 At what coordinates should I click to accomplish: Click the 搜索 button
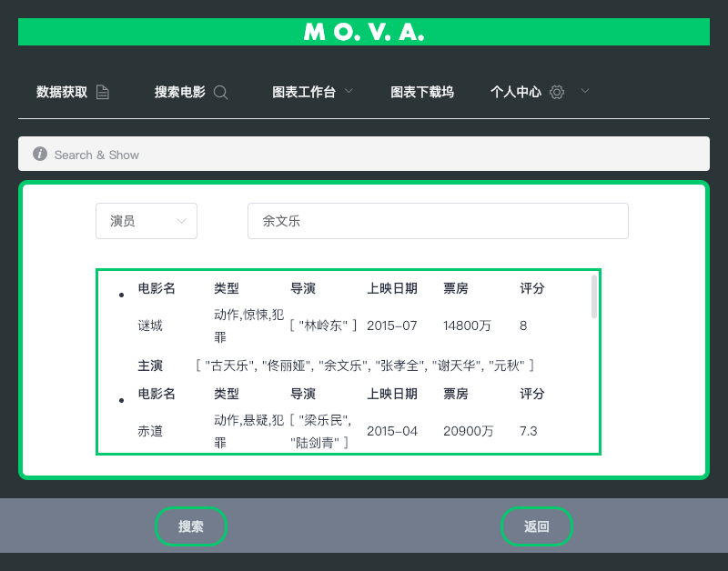(x=191, y=526)
